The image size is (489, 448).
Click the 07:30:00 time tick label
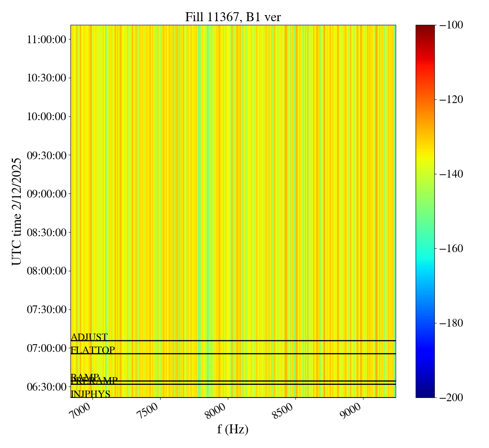[x=46, y=310]
